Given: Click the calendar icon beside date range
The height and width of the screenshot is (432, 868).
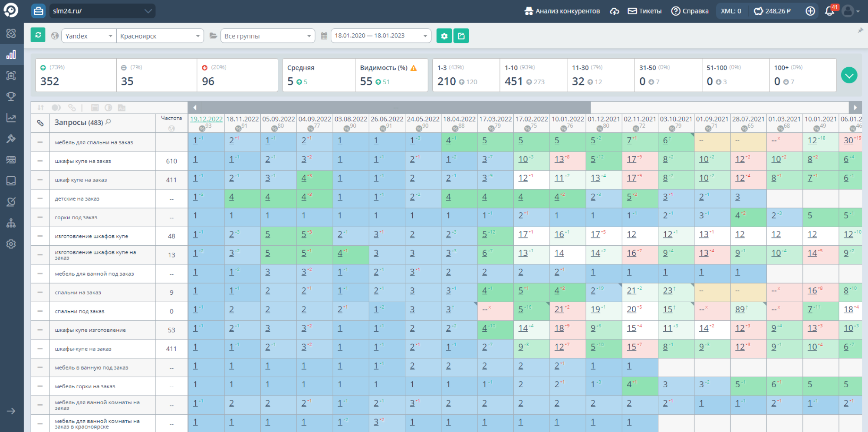Looking at the screenshot, I should tap(324, 36).
